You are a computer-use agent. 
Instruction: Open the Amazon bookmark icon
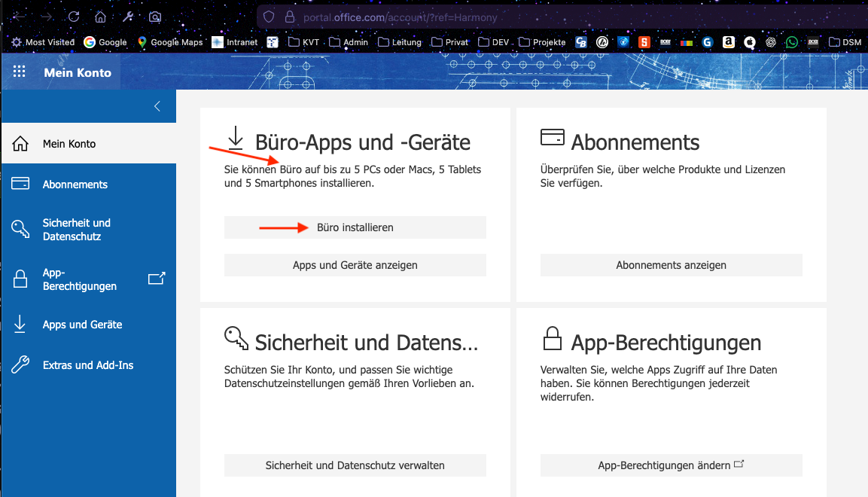(729, 42)
